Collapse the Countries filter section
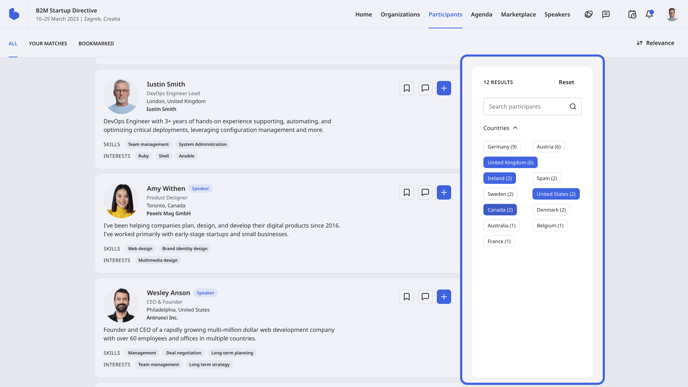This screenshot has width=688, height=387. pos(500,128)
